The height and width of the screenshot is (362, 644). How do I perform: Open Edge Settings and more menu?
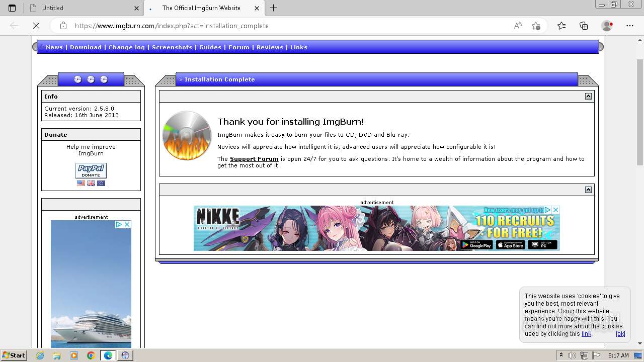(630, 26)
